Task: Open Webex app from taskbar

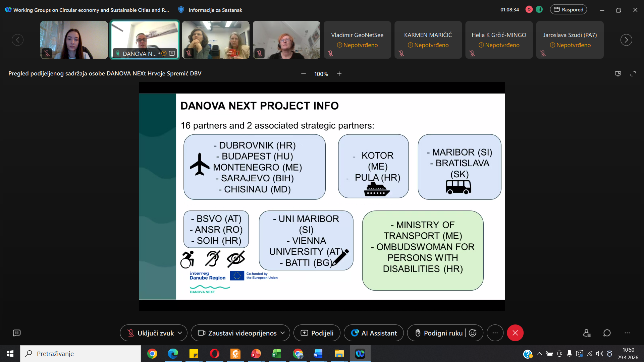Action: pos(360,354)
